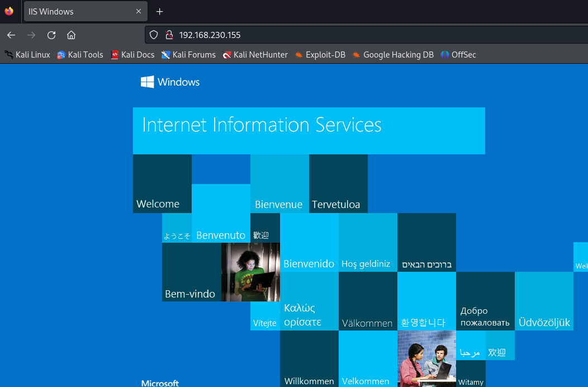Click the Vítejte tile
Image resolution: width=588 pixels, height=387 pixels.
(x=265, y=316)
